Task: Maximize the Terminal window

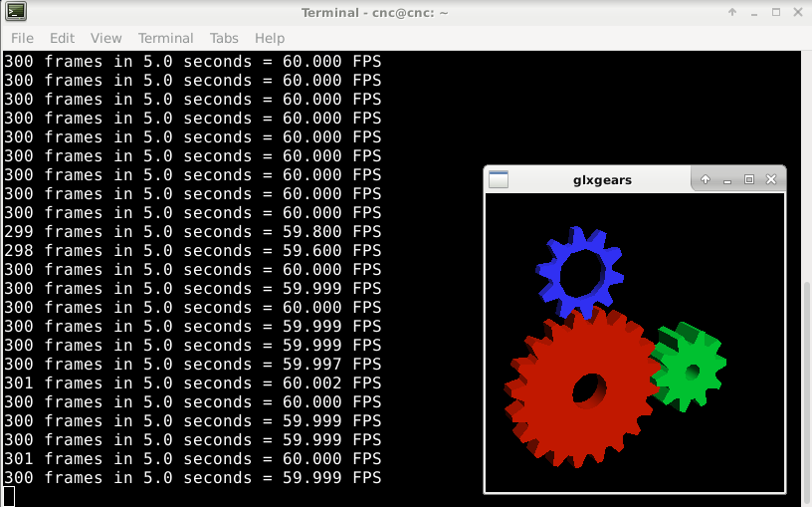Action: [776, 12]
